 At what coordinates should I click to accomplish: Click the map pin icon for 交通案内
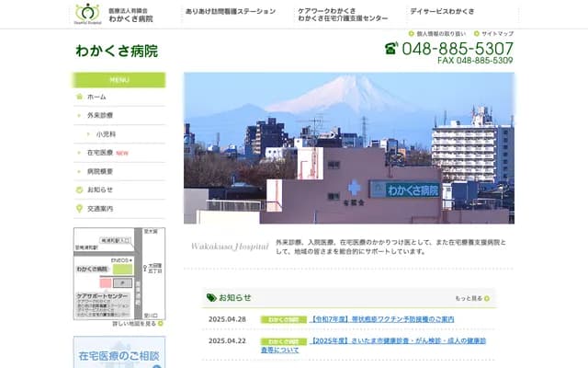point(80,208)
